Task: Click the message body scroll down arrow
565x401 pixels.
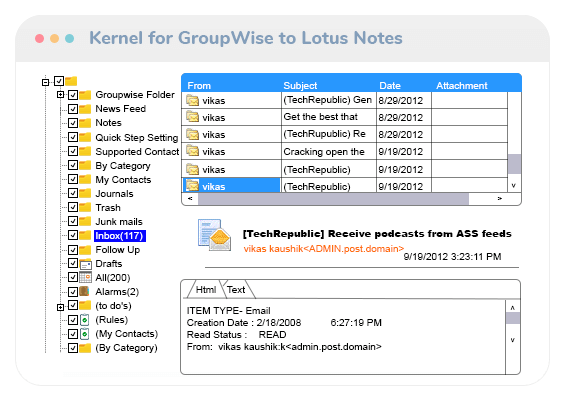Action: point(513,340)
